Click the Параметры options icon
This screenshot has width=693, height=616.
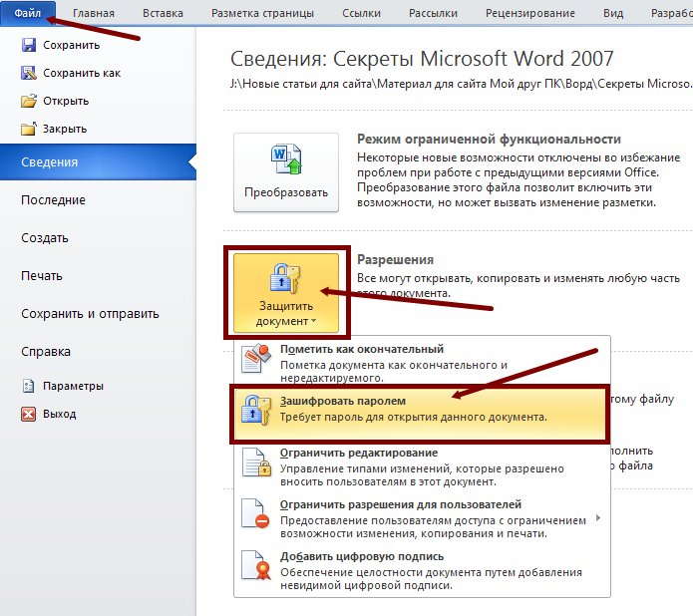(x=29, y=386)
